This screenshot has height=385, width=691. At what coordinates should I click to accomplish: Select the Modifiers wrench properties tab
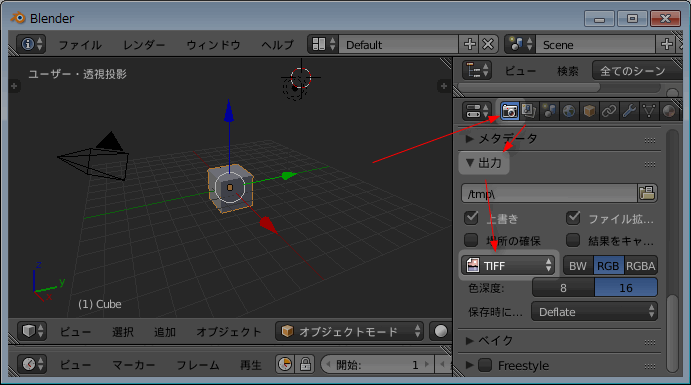click(x=629, y=111)
